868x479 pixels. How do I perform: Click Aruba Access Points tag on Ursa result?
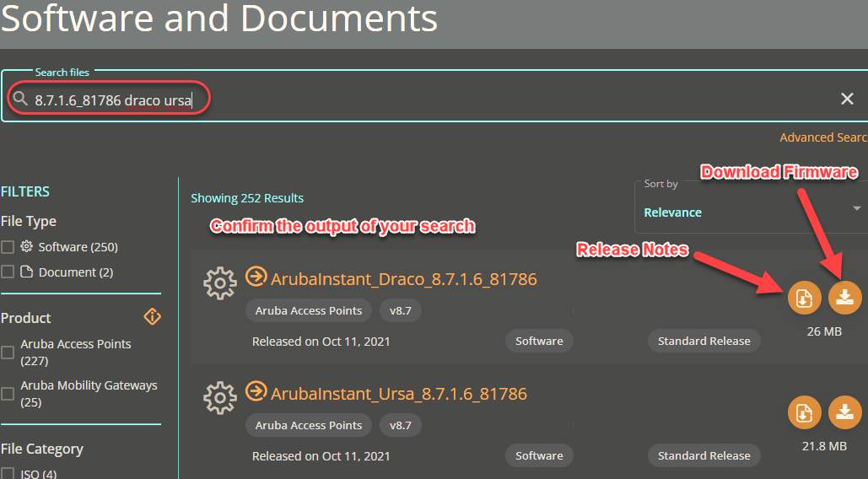click(x=309, y=425)
